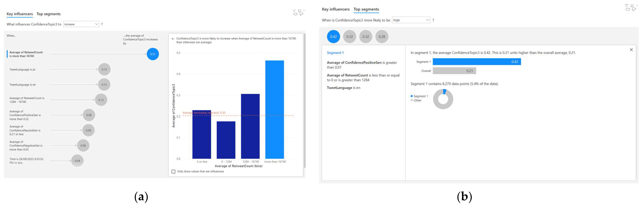Switch to Key influencers tab in right visual
This screenshot has height=206, width=644.
tap(336, 9)
